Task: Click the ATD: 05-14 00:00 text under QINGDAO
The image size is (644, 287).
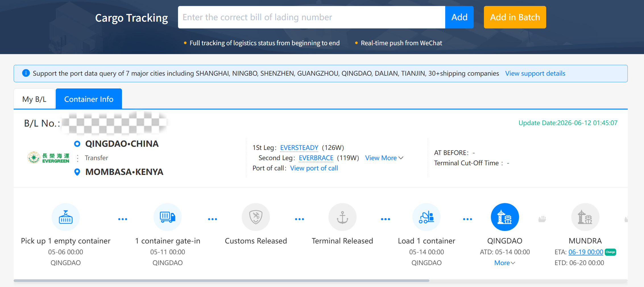Action: click(x=505, y=252)
